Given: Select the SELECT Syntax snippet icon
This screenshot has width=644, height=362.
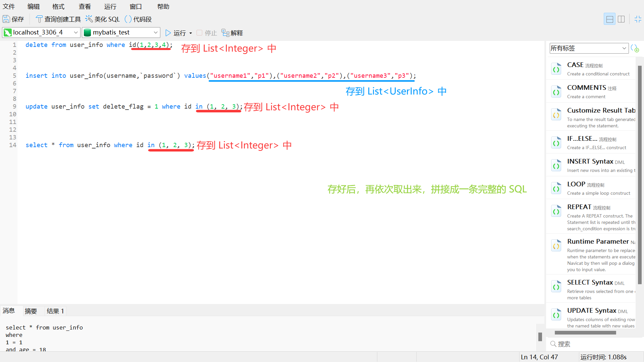Looking at the screenshot, I should pyautogui.click(x=556, y=287).
